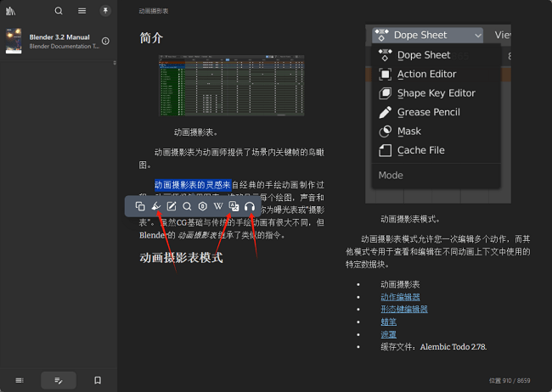This screenshot has height=392, width=552.
Task: Translate the selected text
Action: click(x=234, y=206)
